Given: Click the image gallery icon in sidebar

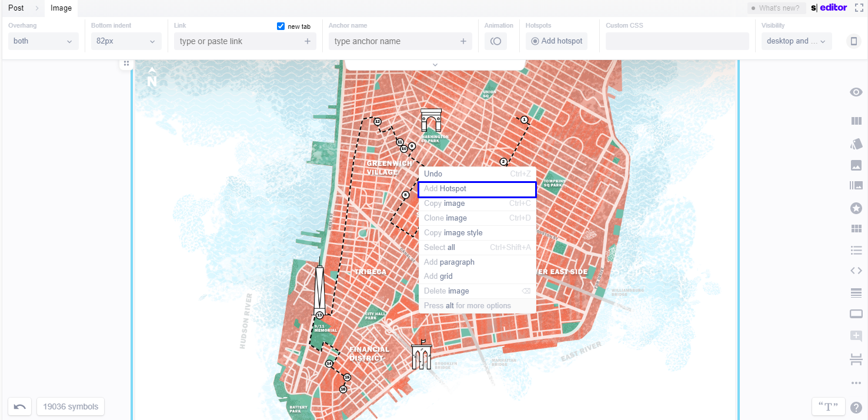Looking at the screenshot, I should pos(856,186).
